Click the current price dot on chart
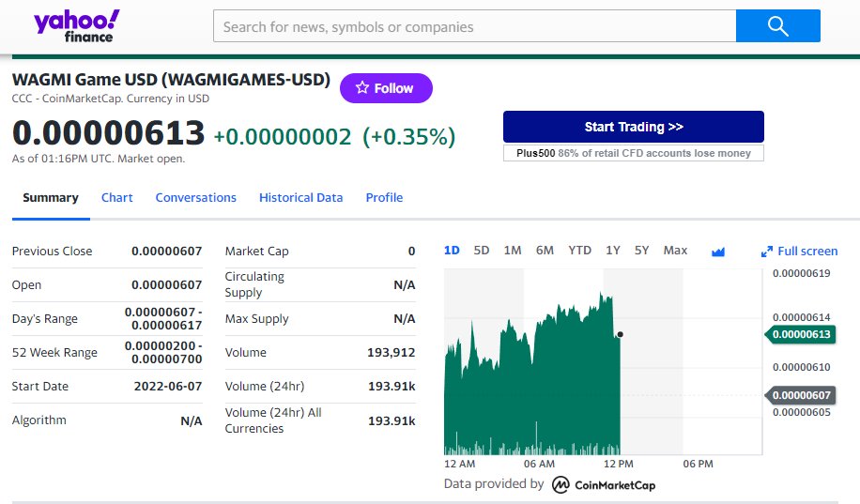Viewport: 860px width, 504px height. click(x=621, y=334)
